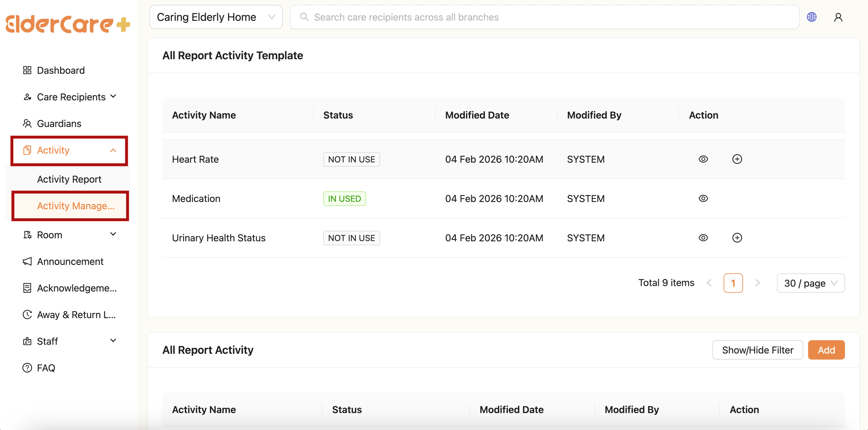Click the search care recipients field
Viewport: 868px width, 430px height.
[x=544, y=17]
